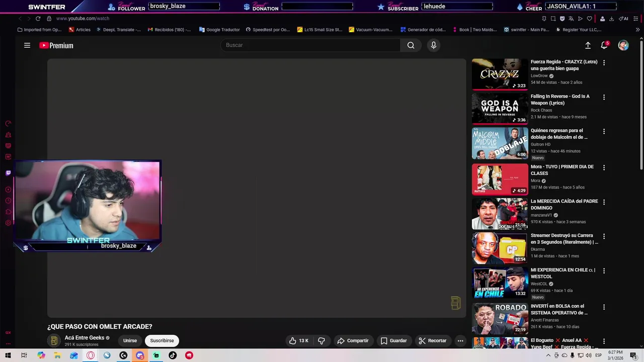Reload the page in the browser
This screenshot has height=362, width=644.
(38, 19)
